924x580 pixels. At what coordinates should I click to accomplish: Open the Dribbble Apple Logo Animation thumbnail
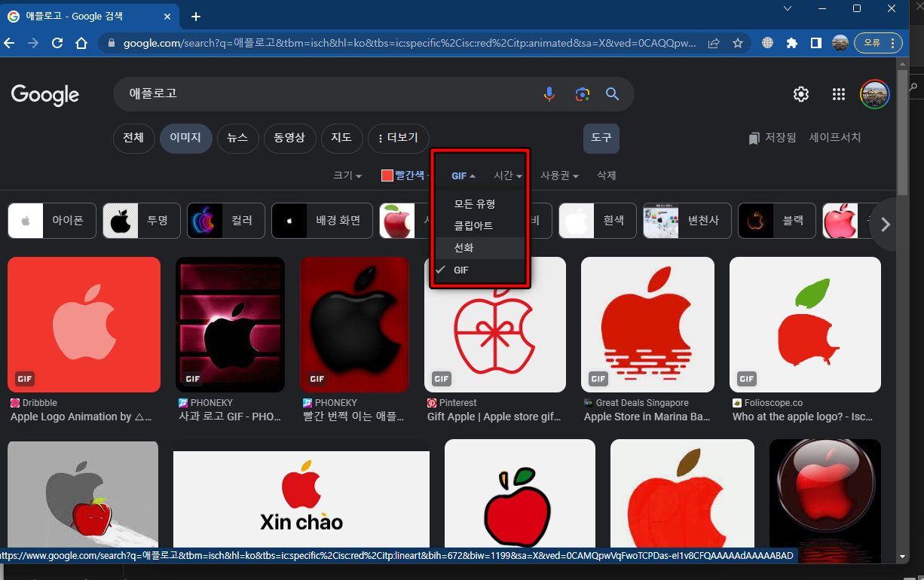click(84, 325)
